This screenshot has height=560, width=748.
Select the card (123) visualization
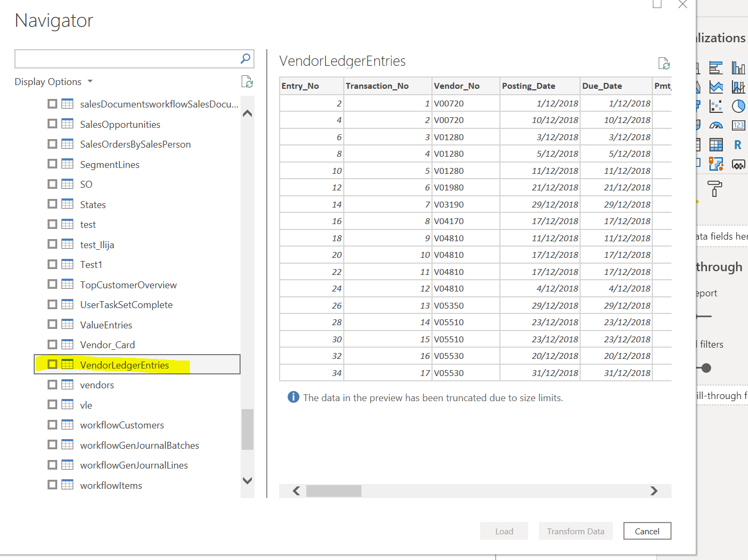pos(738,125)
